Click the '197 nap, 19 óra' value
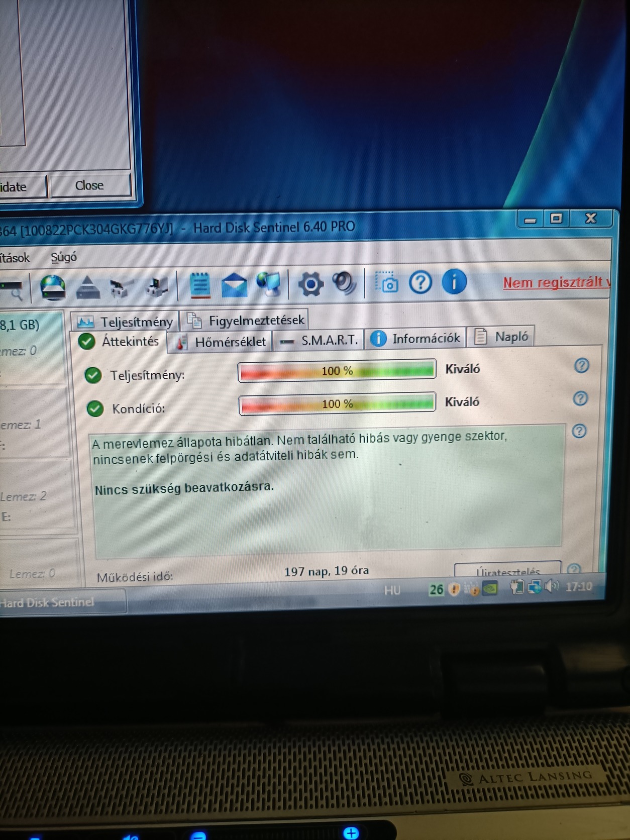The image size is (630, 840). point(327,571)
